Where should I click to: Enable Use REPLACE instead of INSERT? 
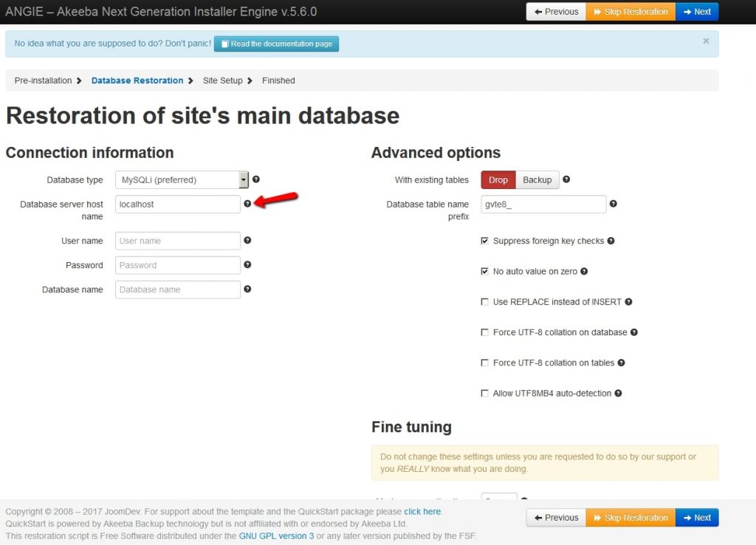click(x=485, y=301)
